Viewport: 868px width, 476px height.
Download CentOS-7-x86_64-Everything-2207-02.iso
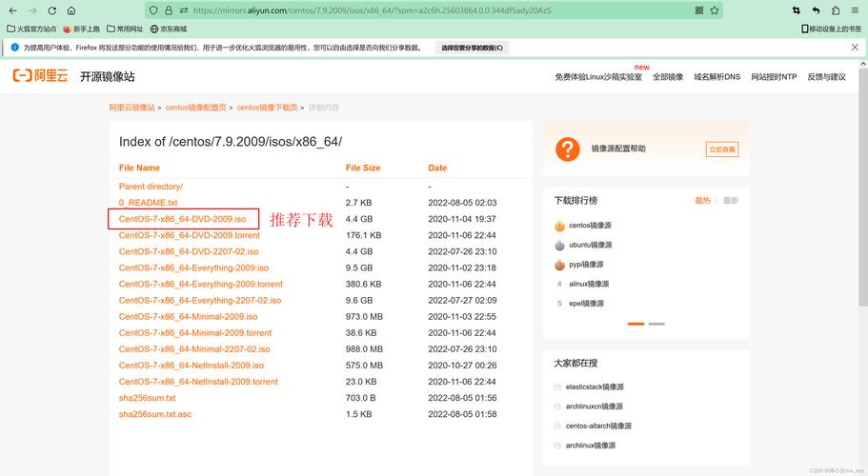200,300
